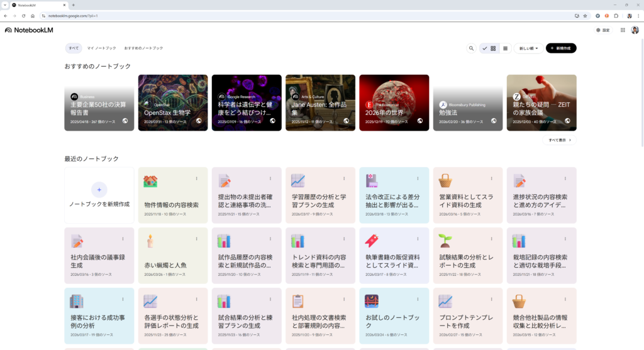Expand featured notebooks via すべて表示
Image resolution: width=644 pixels, height=350 pixels.
[x=558, y=140]
